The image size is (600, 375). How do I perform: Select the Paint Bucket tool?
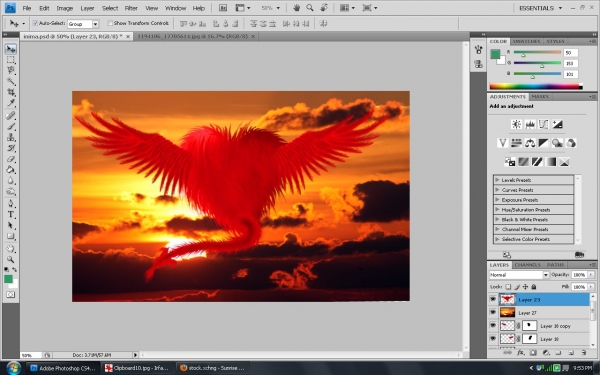11,170
